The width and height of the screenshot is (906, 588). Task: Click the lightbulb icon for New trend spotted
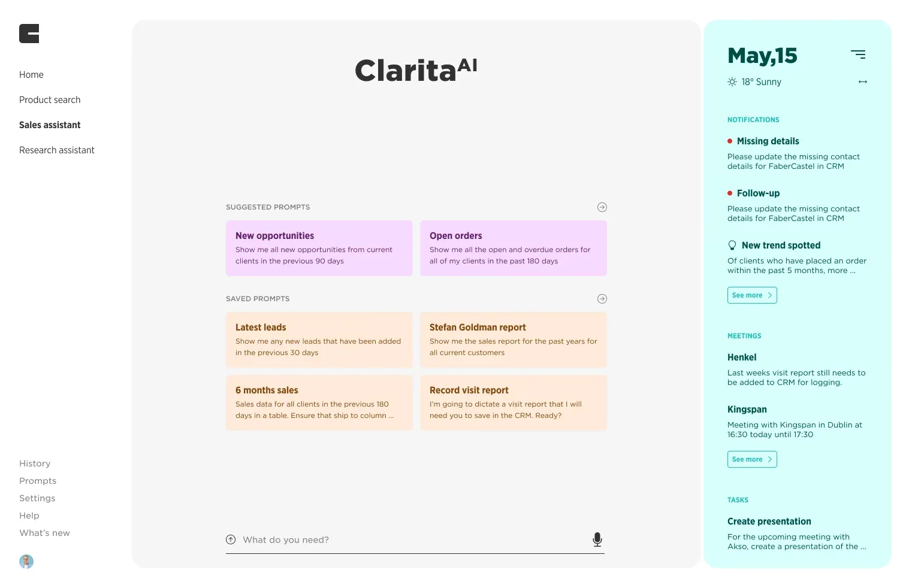coord(732,245)
